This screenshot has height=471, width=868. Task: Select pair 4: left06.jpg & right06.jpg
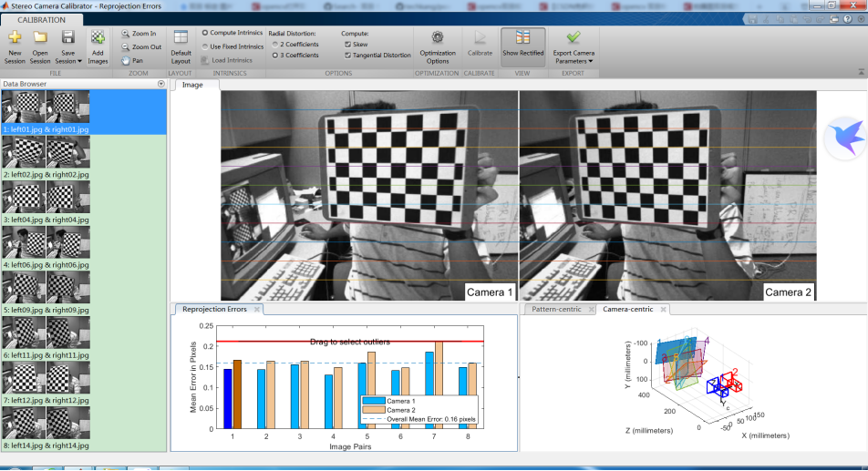83,248
